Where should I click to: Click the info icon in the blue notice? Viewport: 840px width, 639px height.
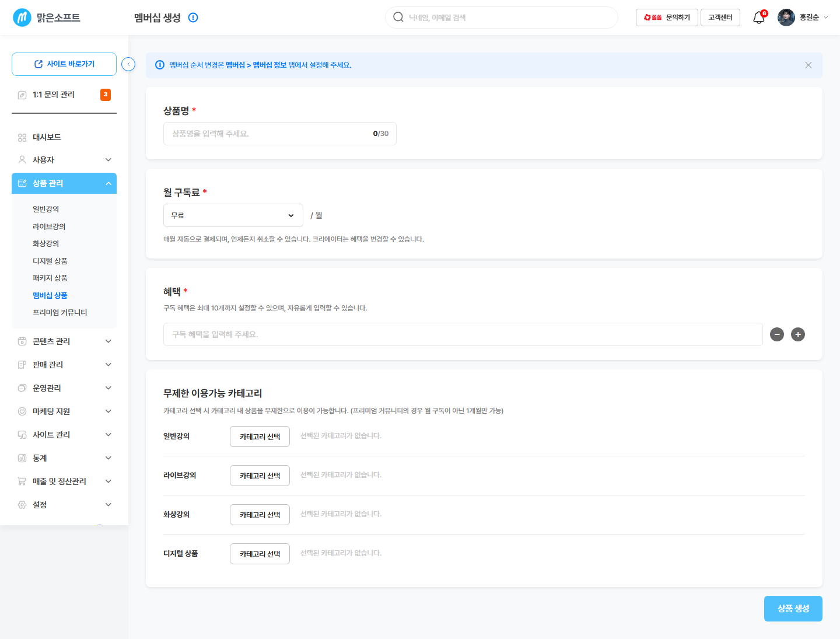pyautogui.click(x=160, y=65)
